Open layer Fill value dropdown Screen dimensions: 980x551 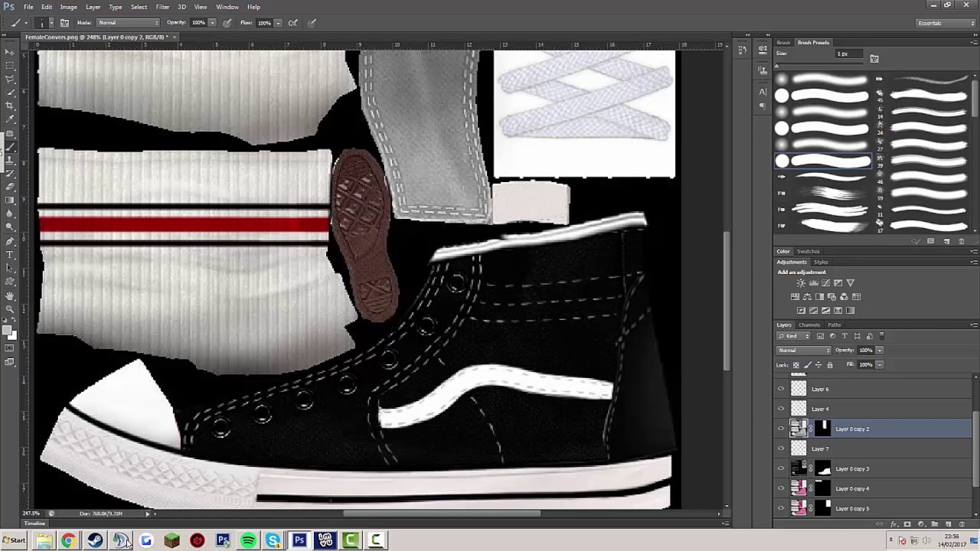879,365
